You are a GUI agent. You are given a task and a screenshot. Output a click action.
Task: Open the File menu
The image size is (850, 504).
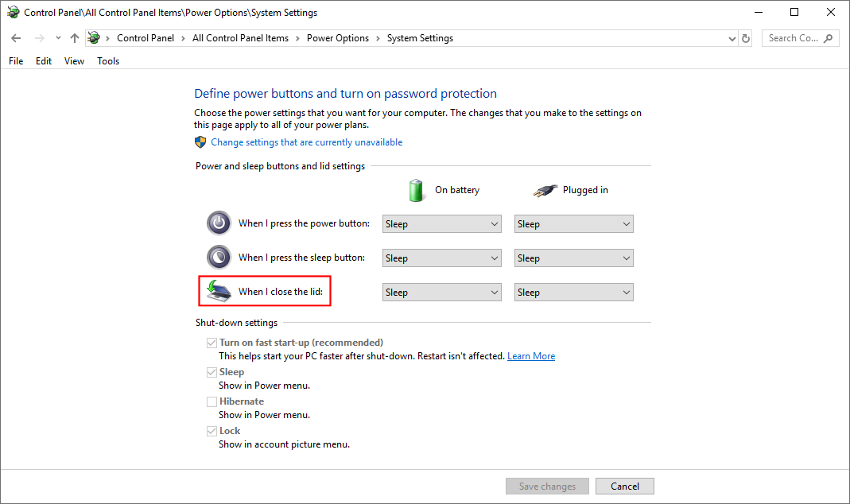pyautogui.click(x=15, y=60)
